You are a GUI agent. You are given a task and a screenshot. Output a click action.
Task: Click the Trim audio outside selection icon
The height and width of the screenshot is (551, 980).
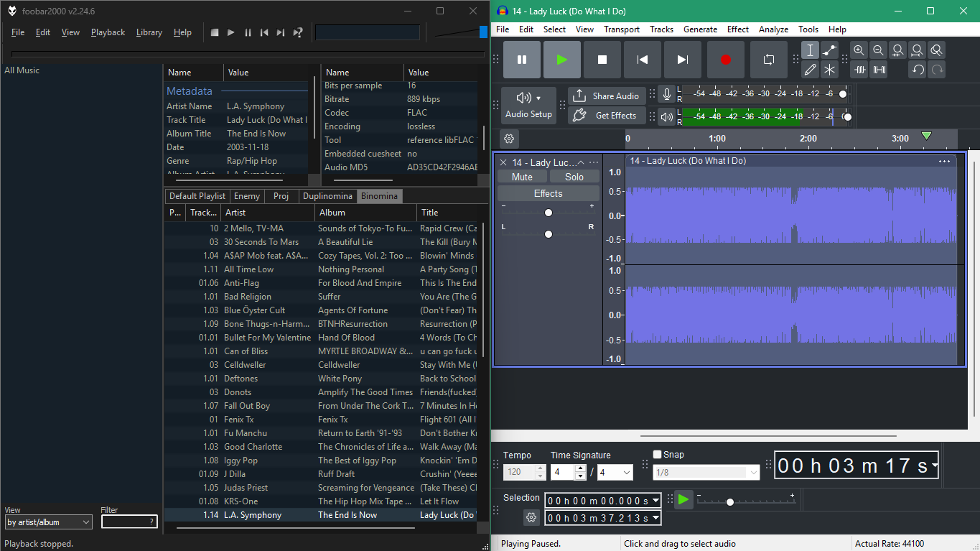(x=860, y=70)
